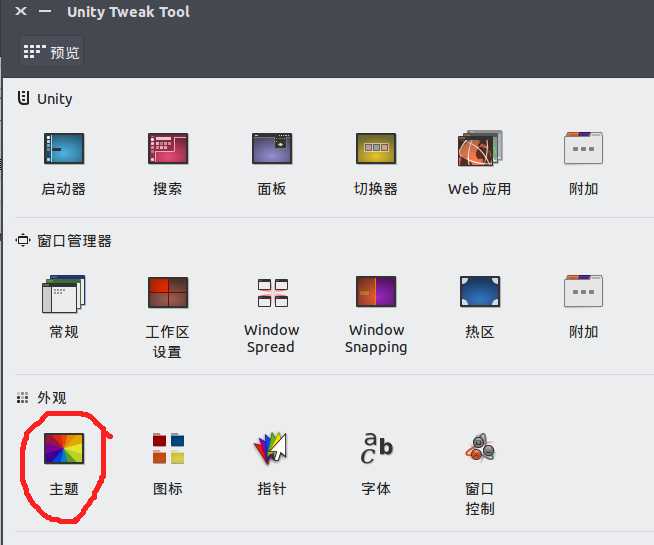This screenshot has width=654, height=545.
Task: Open the 附加 icon in 窗口管理器 section
Action: pyautogui.click(x=584, y=291)
